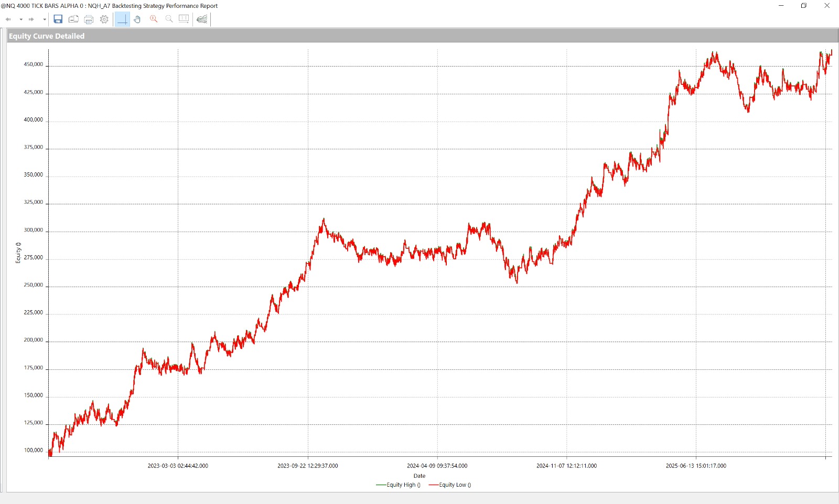The image size is (839, 504).
Task: Expand the back navigation history dropdown
Action: pyautogui.click(x=21, y=19)
